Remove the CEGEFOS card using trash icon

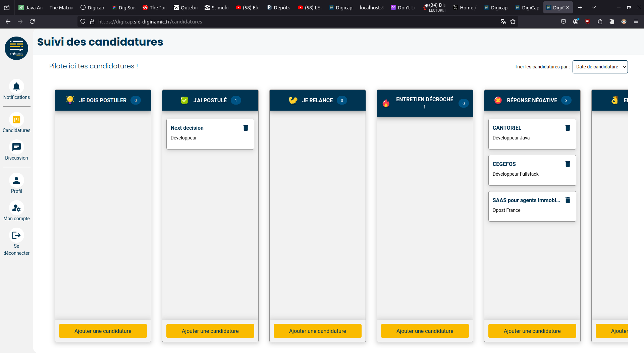point(568,164)
